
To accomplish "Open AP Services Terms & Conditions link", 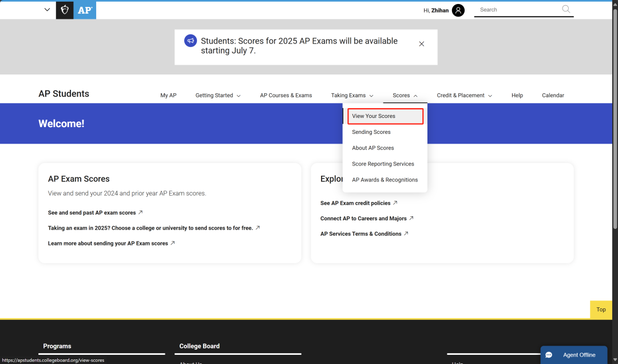I will tap(364, 234).
